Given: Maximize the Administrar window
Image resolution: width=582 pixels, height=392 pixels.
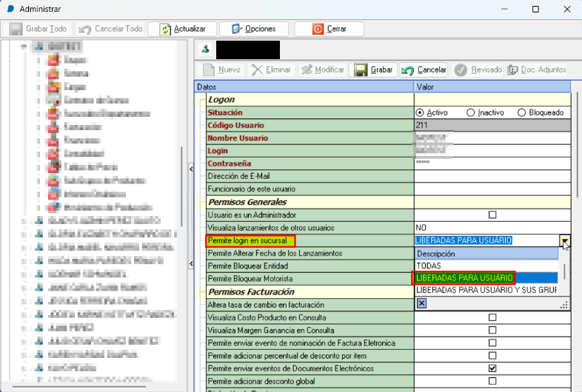Looking at the screenshot, I should click(x=535, y=9).
